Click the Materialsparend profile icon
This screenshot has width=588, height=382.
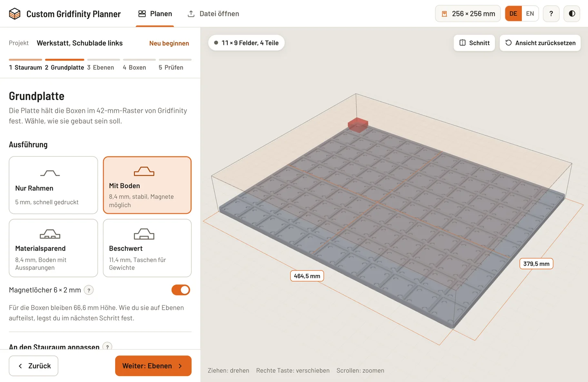(50, 234)
